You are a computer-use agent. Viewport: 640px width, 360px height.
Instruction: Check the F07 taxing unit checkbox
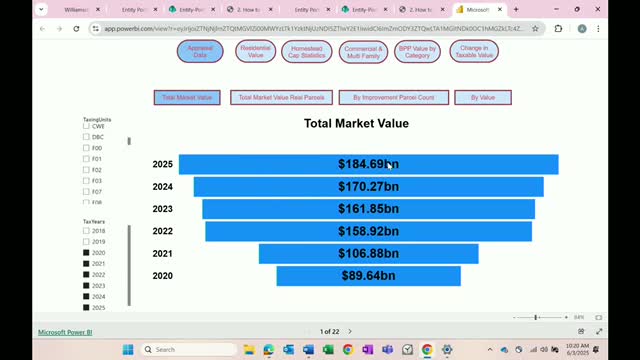[x=86, y=191]
